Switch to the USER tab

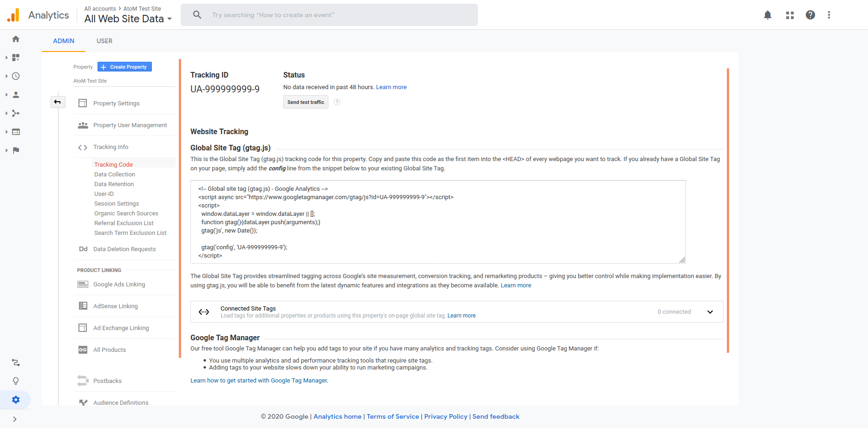coord(104,41)
